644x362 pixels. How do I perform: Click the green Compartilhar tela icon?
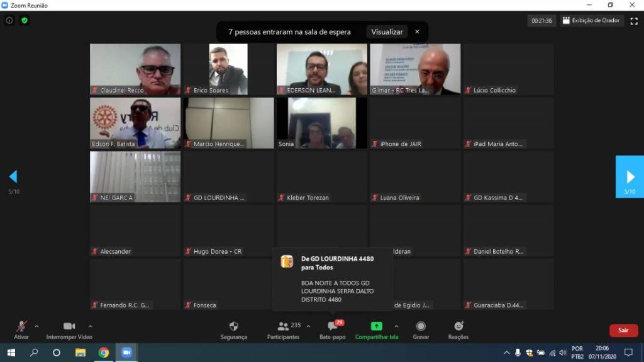tap(376, 326)
